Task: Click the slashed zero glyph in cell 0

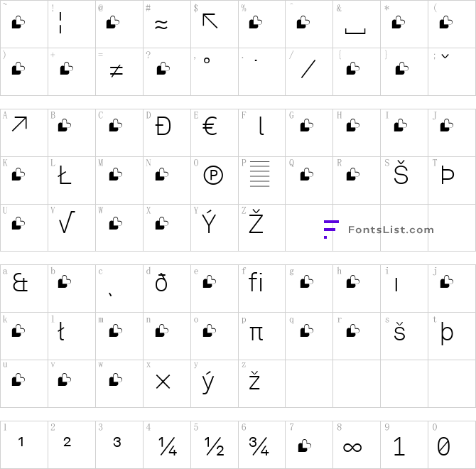Action: point(443,446)
